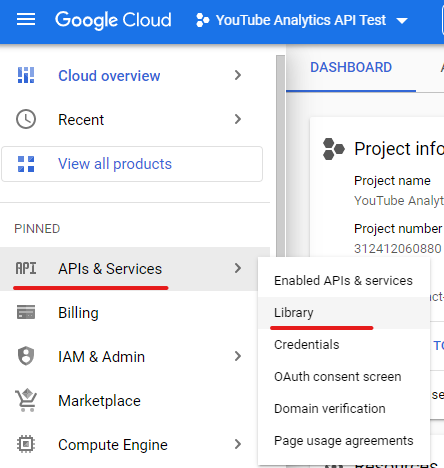The width and height of the screenshot is (444, 468).
Task: Click View all products button
Action: (132, 164)
